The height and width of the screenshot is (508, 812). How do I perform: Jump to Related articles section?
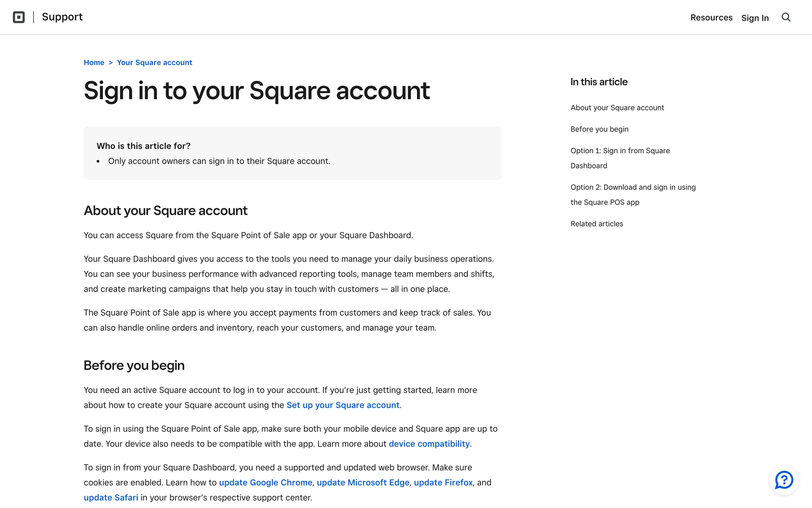[596, 224]
